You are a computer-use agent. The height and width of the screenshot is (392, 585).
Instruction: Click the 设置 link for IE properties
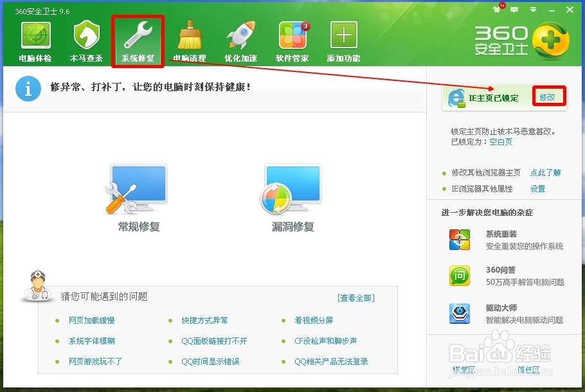tap(537, 189)
